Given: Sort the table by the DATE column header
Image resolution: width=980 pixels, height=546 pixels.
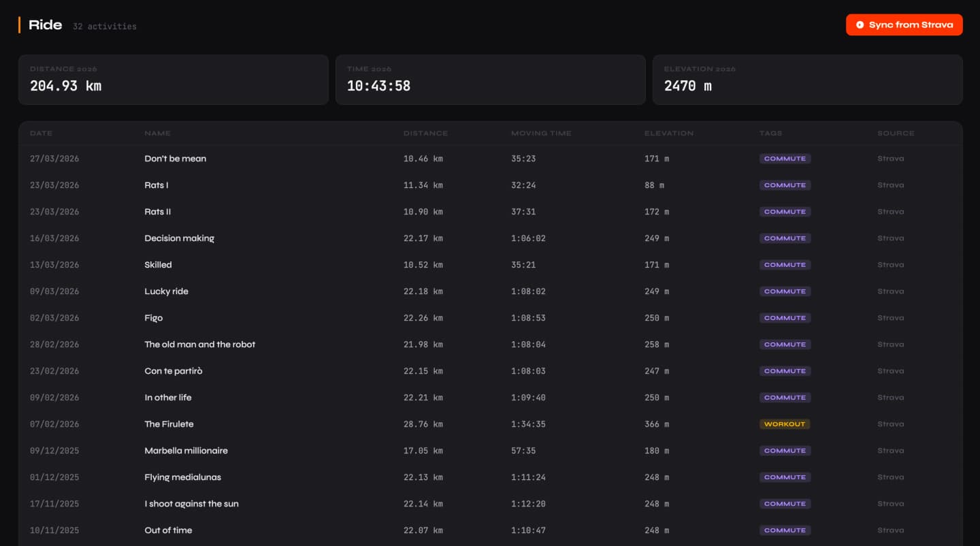Looking at the screenshot, I should coord(41,133).
